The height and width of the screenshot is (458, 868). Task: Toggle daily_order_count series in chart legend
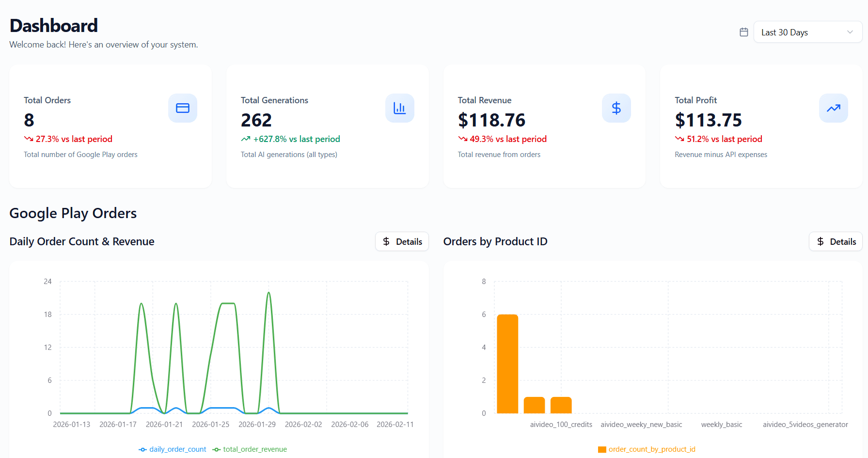click(x=173, y=449)
